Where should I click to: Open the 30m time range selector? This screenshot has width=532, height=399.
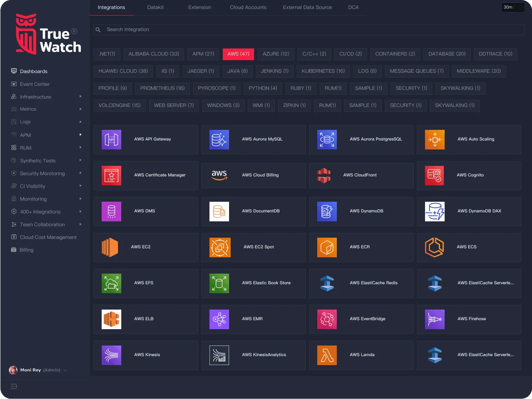coord(508,7)
